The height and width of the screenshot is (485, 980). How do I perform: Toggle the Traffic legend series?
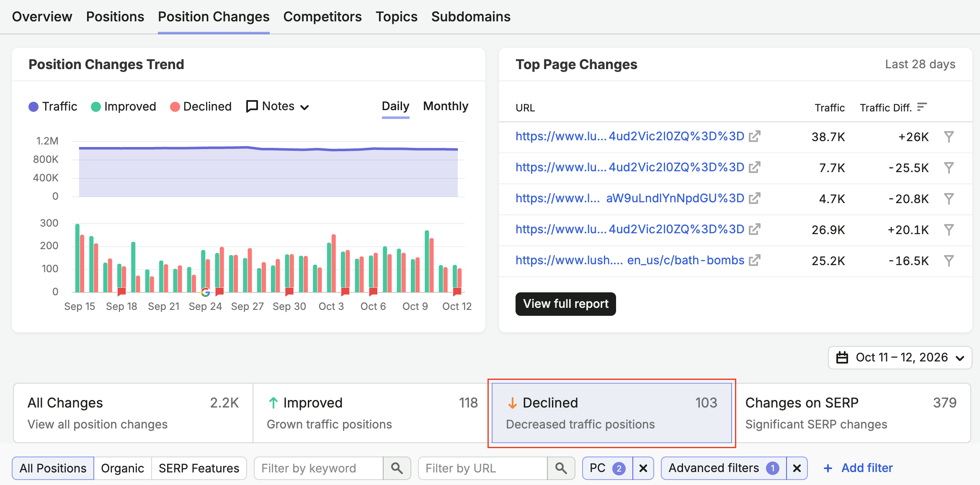tap(53, 107)
